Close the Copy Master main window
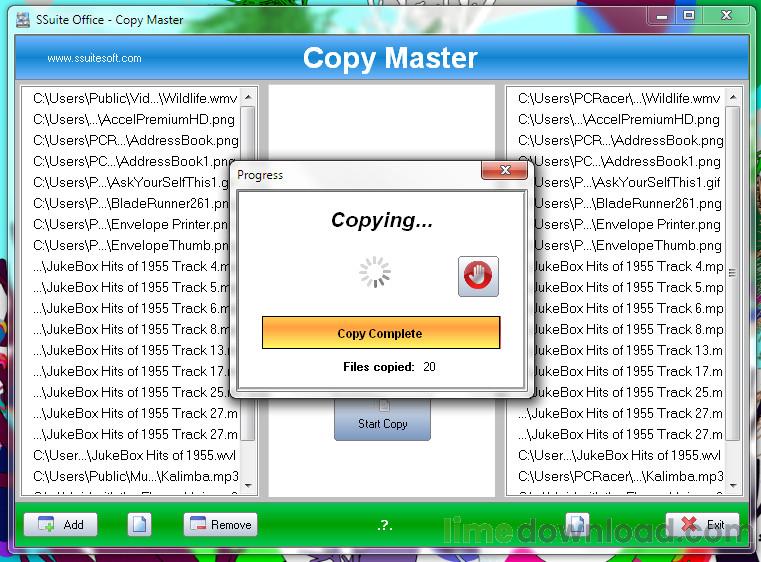Image resolution: width=761 pixels, height=562 pixels. point(726,16)
